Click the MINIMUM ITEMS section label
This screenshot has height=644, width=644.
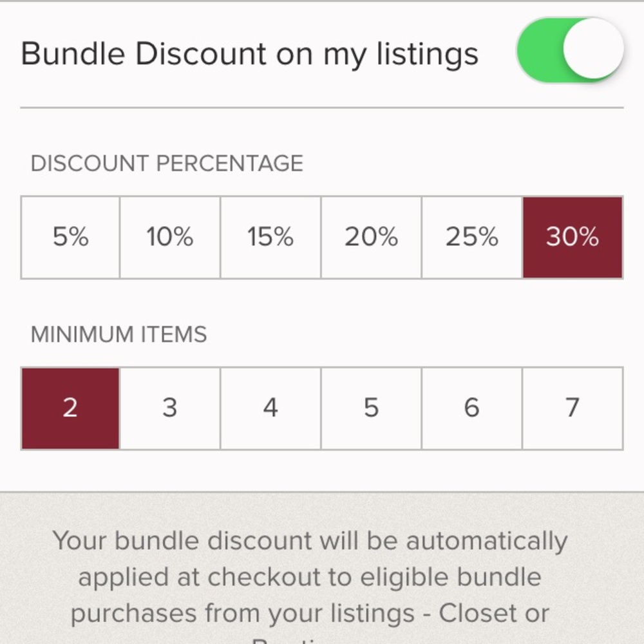[x=118, y=334]
